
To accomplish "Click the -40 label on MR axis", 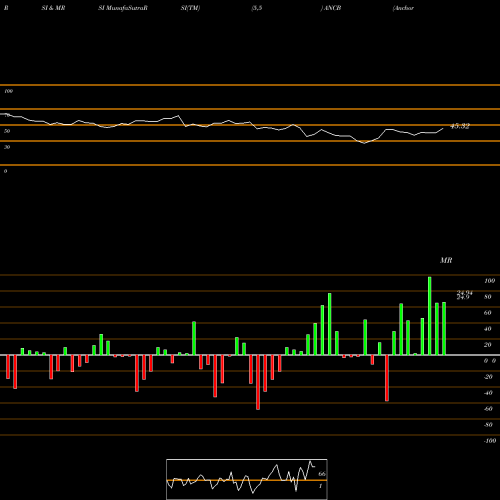I will pos(488,393).
